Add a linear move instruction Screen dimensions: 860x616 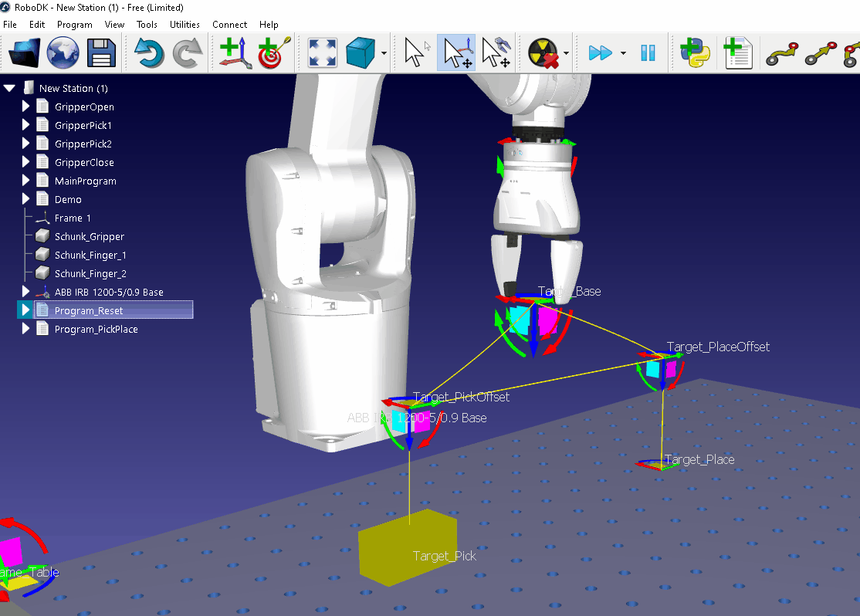tap(821, 54)
